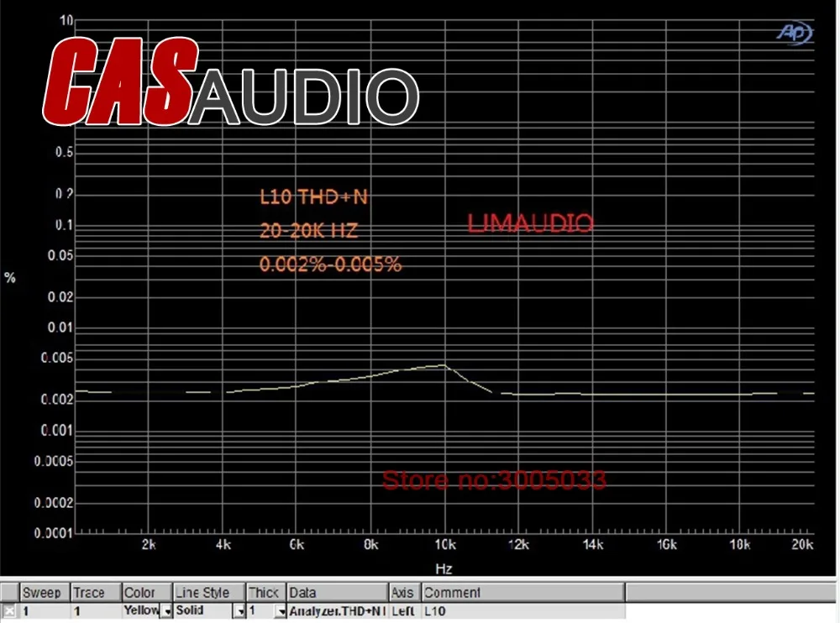Click the Line Style column header
Viewport: 840px width, 623px height.
tap(209, 593)
